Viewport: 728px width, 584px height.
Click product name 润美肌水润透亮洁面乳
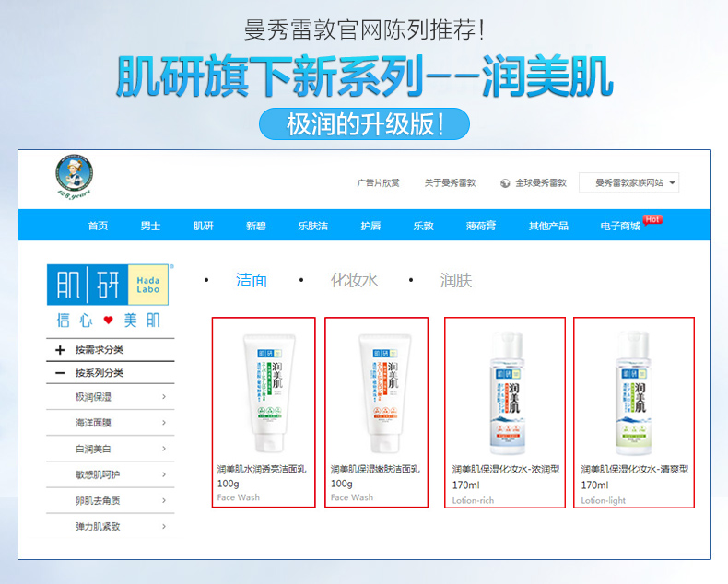(x=262, y=470)
